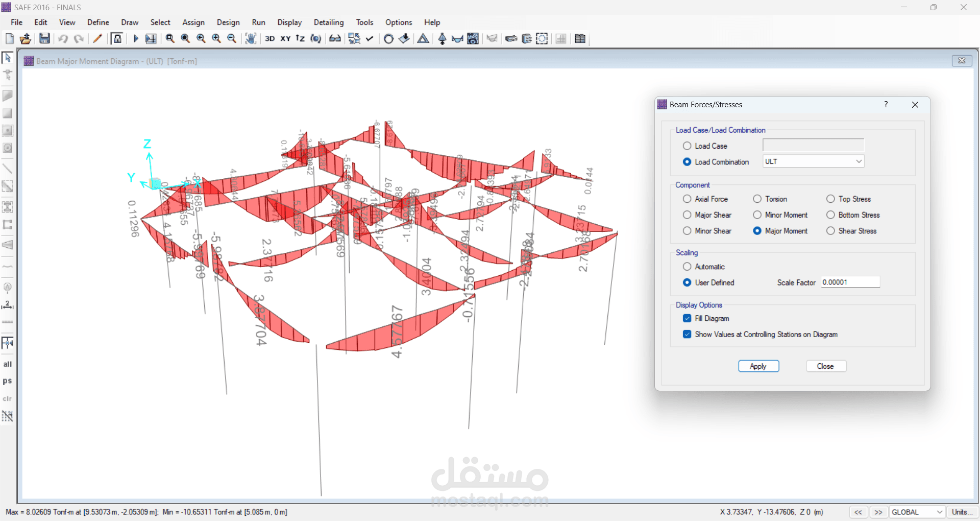
Task: Click the Save model icon
Action: tap(45, 38)
